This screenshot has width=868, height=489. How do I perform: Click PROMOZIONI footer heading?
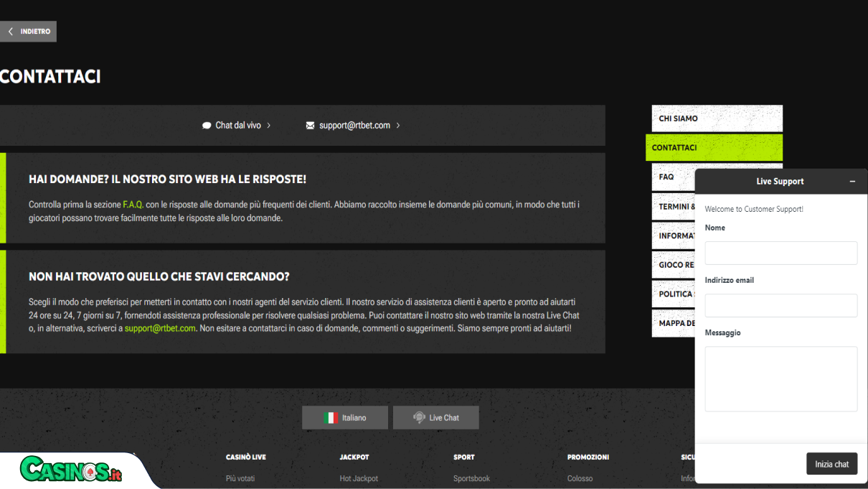point(588,457)
